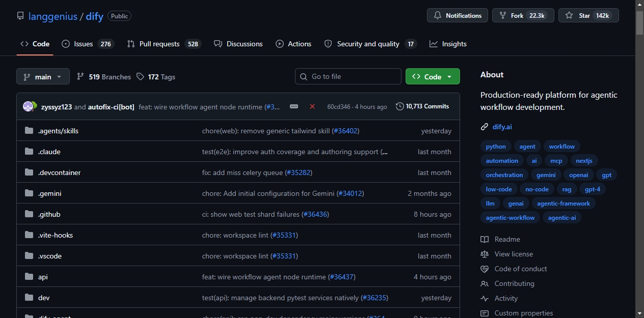644x318 pixels.
Task: Click the Fork icon
Action: pos(503,16)
